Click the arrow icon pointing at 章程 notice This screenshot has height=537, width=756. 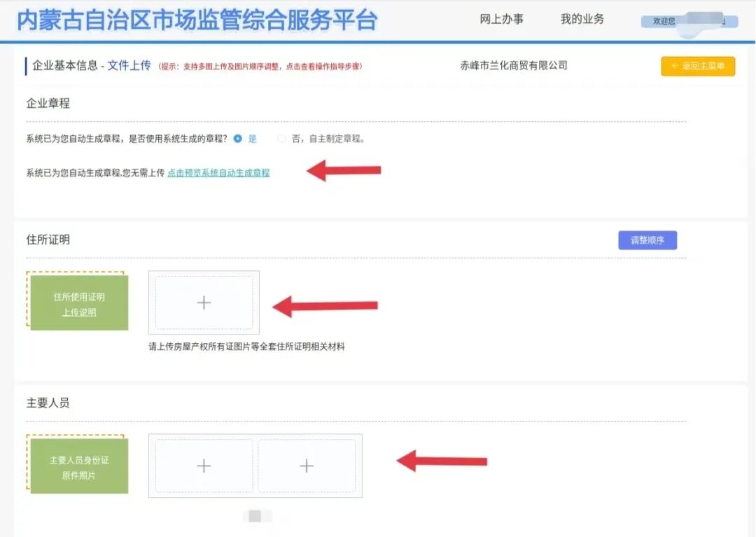coord(343,170)
